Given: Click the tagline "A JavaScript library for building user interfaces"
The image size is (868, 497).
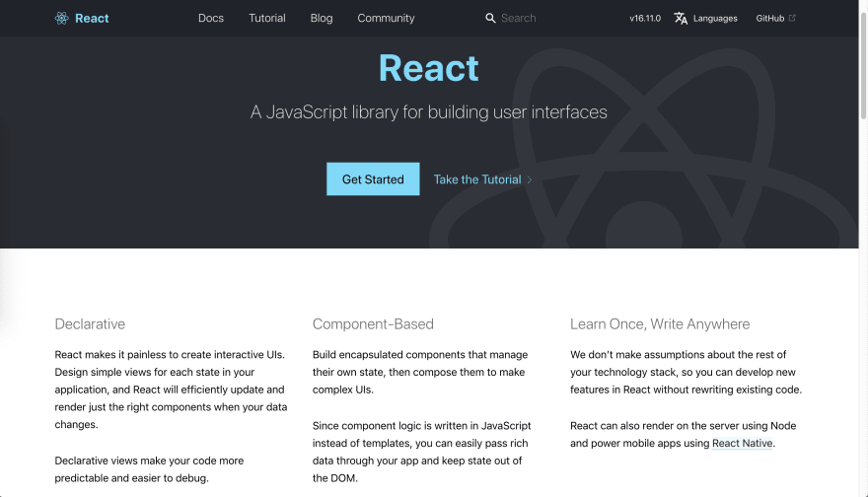Looking at the screenshot, I should click(x=428, y=112).
